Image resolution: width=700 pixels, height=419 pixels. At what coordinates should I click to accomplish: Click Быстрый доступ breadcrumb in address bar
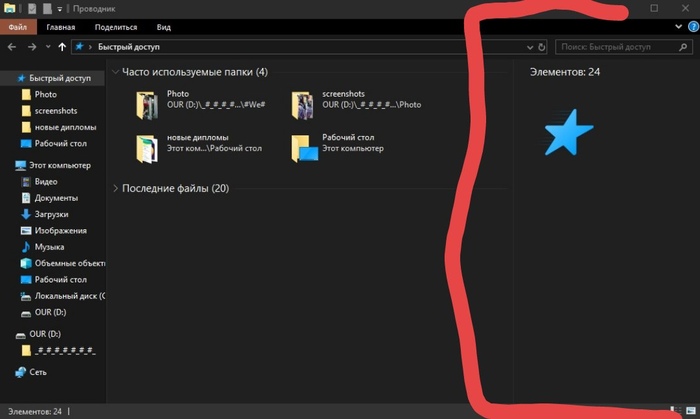129,47
